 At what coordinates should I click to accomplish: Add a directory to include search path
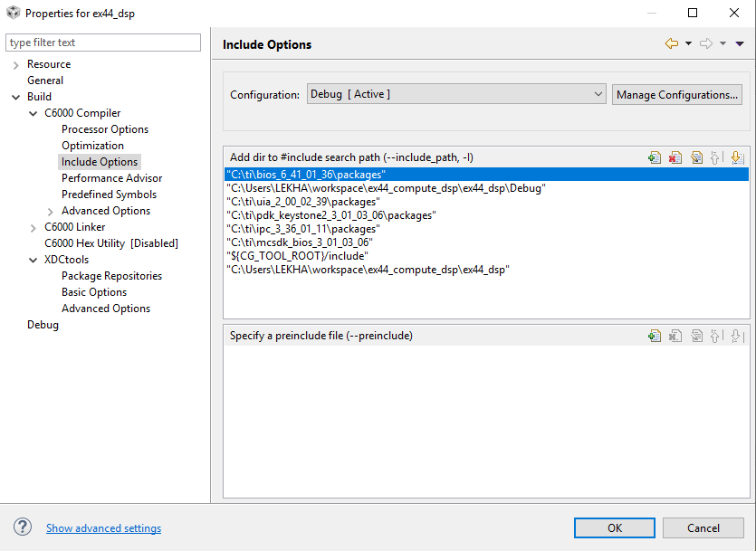tap(655, 157)
